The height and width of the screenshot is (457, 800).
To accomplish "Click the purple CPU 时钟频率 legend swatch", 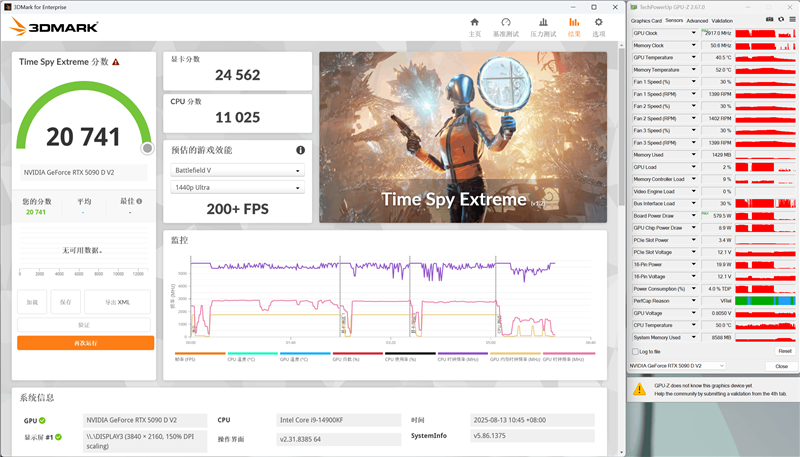I will coord(463,353).
